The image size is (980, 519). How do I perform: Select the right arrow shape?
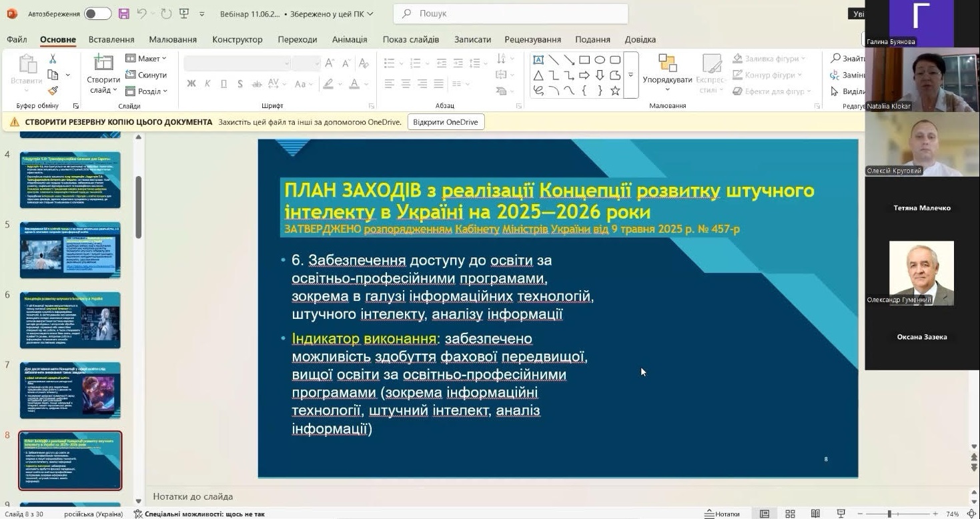click(x=584, y=75)
